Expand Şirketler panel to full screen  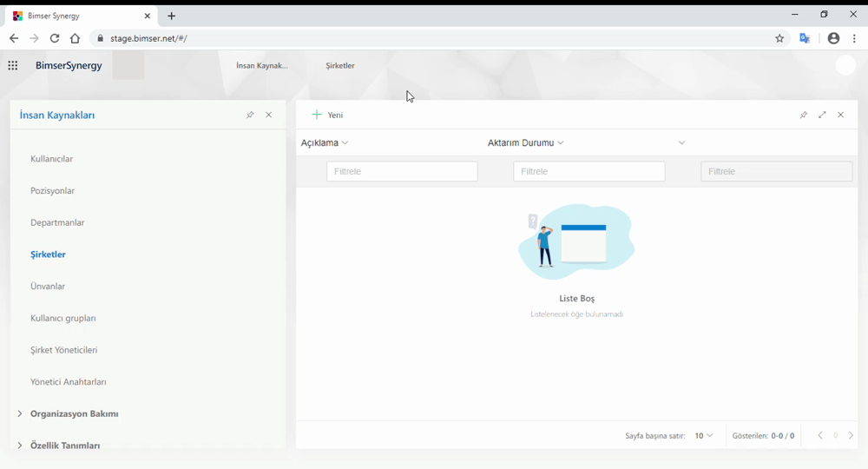coord(822,115)
